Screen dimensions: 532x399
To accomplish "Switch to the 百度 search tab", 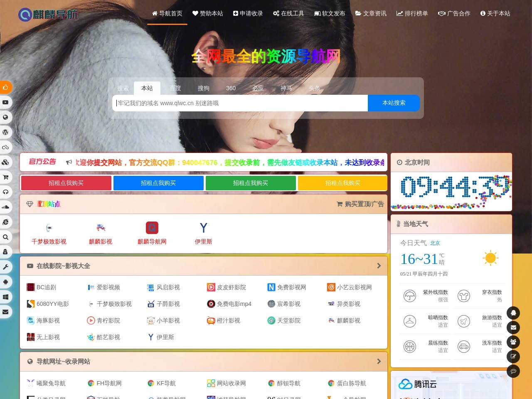I will click(175, 88).
